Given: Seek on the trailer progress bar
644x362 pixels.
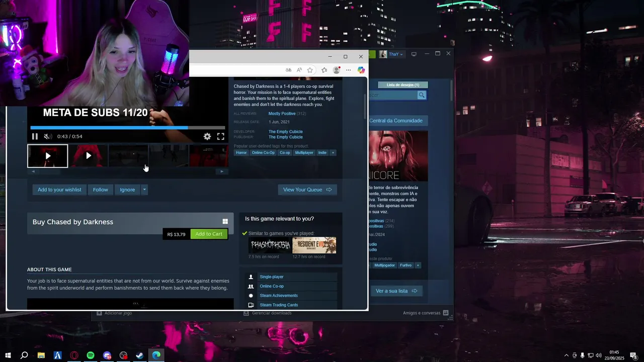Looking at the screenshot, I should pos(127,128).
